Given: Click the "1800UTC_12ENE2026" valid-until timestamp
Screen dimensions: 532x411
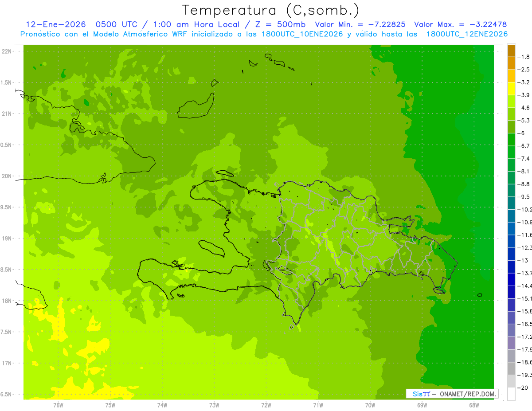Looking at the screenshot, I should coord(467,34).
